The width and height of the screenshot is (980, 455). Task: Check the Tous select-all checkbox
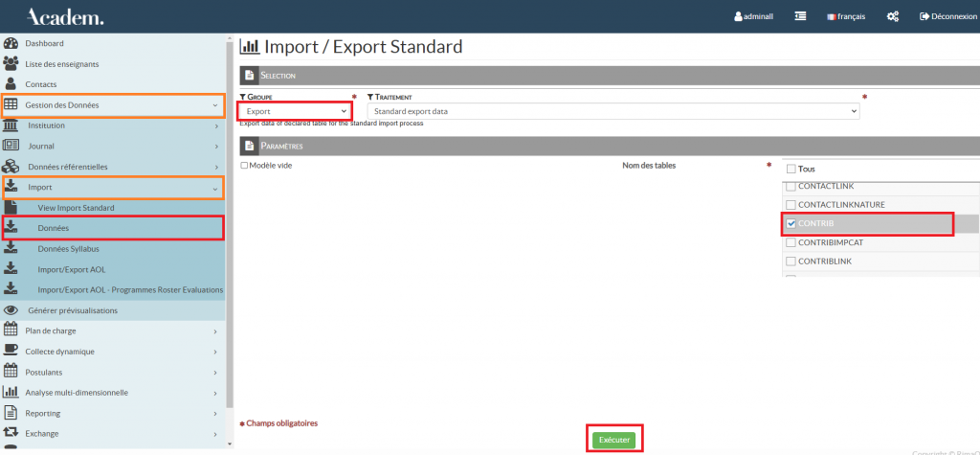point(791,169)
